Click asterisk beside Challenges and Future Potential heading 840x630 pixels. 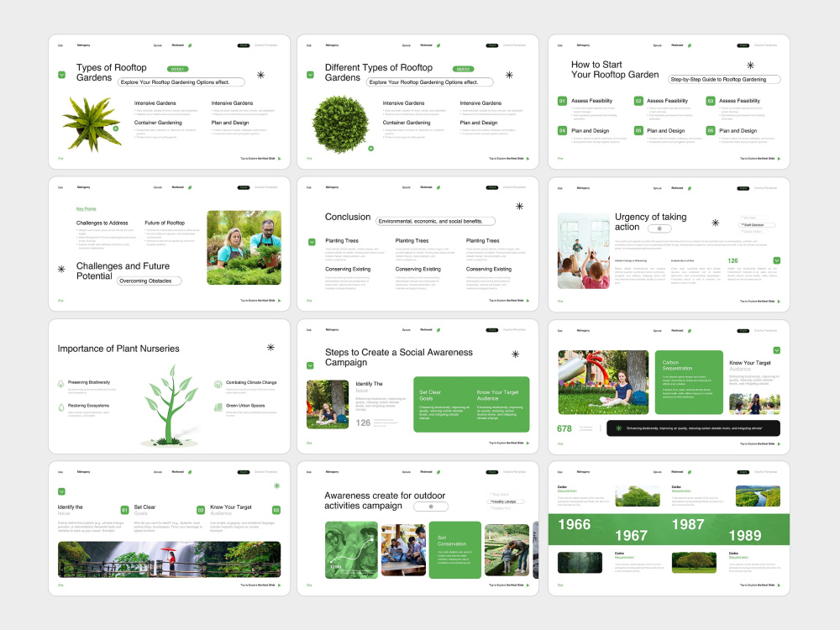point(61,269)
